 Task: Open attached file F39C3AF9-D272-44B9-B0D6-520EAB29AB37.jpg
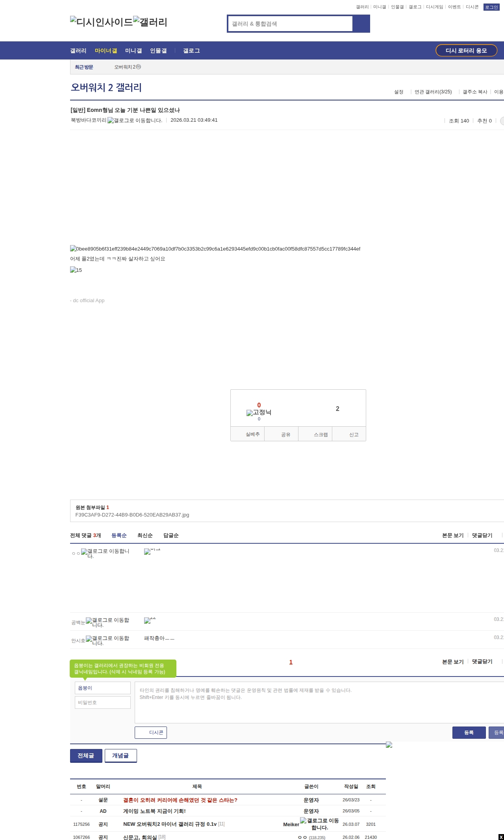[x=132, y=515]
